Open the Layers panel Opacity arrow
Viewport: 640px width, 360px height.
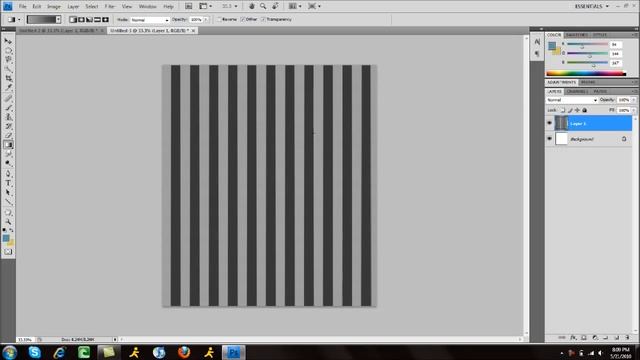[633, 100]
